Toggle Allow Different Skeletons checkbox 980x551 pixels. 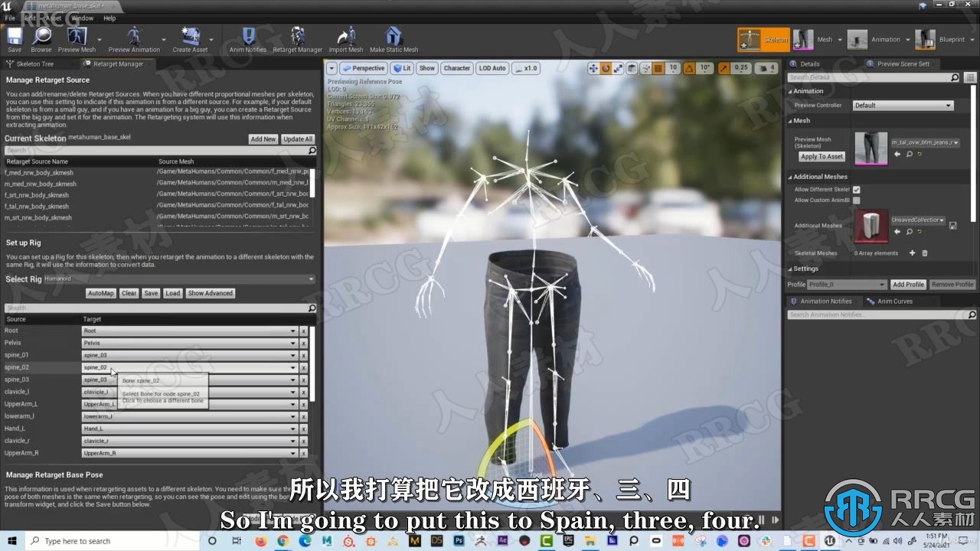(x=856, y=189)
